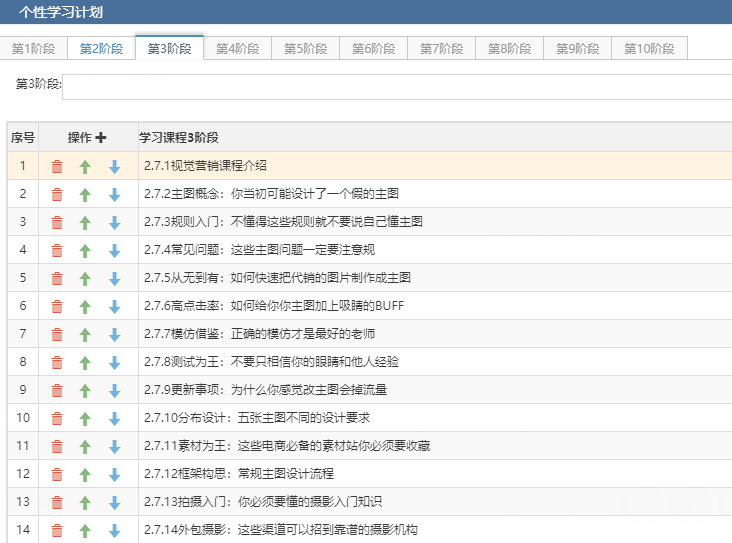732x543 pixels.
Task: Open the 第5阶段 tab
Action: (x=305, y=49)
